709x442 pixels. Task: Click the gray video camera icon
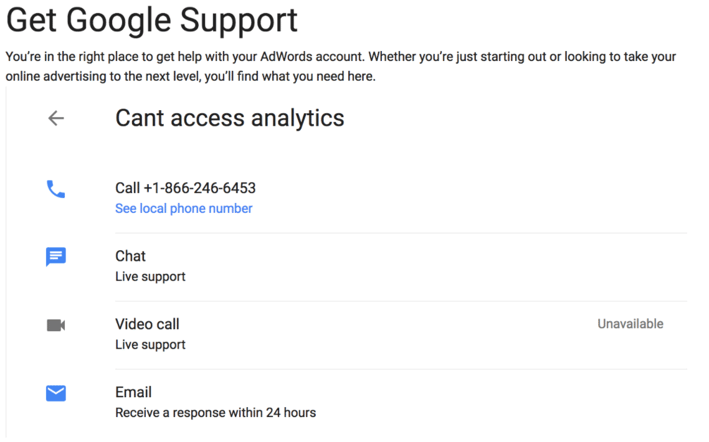[56, 325]
